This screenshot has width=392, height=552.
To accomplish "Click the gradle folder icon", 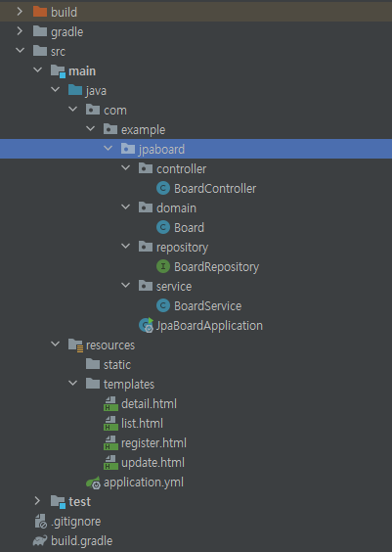I will pyautogui.click(x=40, y=31).
